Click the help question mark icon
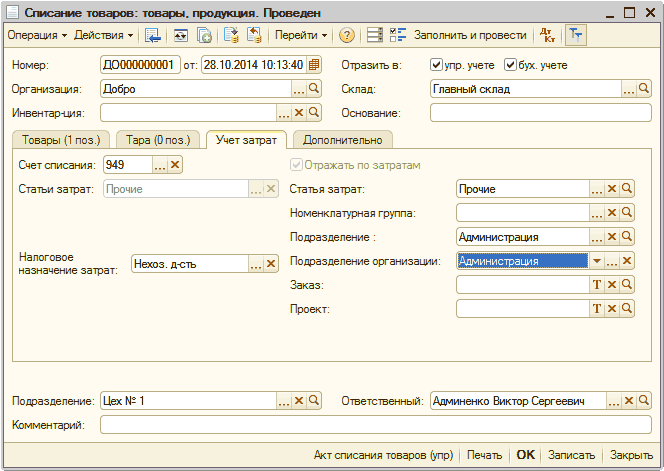Screen dimensions: 664x471 pyautogui.click(x=347, y=35)
